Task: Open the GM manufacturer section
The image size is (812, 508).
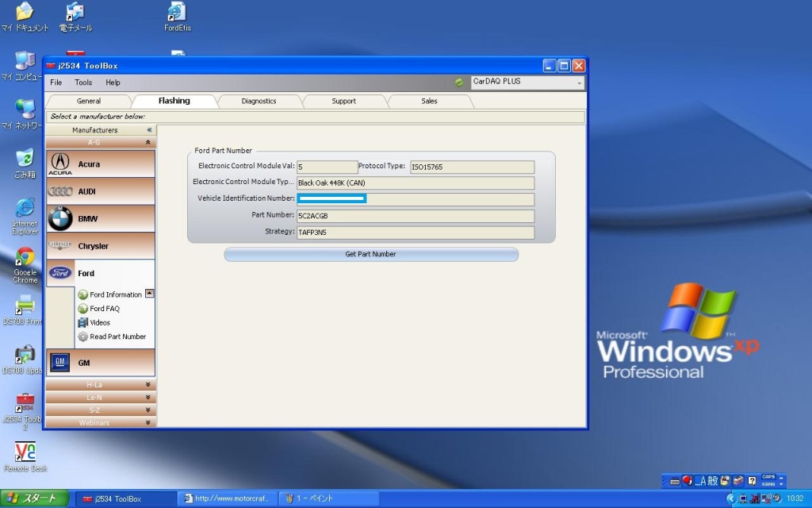Action: tap(101, 362)
